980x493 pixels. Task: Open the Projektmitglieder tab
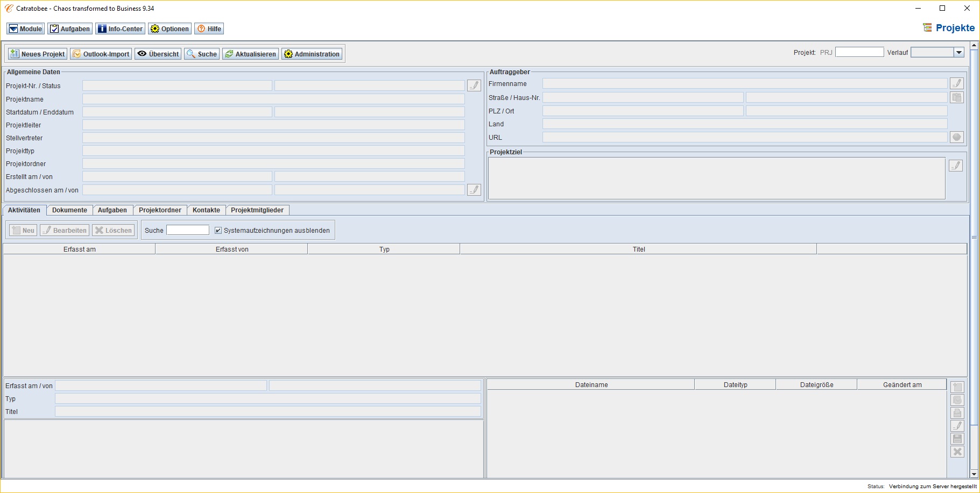click(257, 210)
